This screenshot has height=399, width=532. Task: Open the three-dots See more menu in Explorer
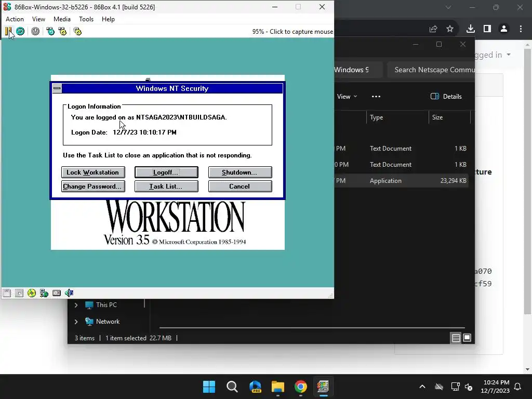pyautogui.click(x=376, y=96)
